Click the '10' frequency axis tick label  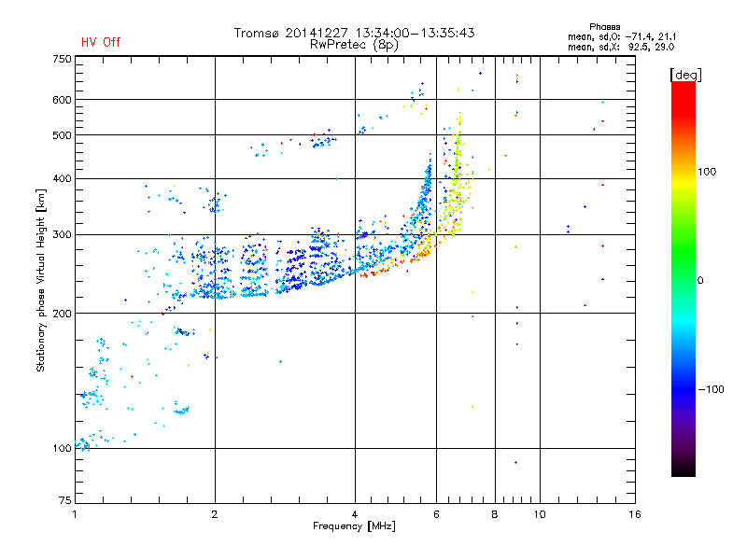540,514
